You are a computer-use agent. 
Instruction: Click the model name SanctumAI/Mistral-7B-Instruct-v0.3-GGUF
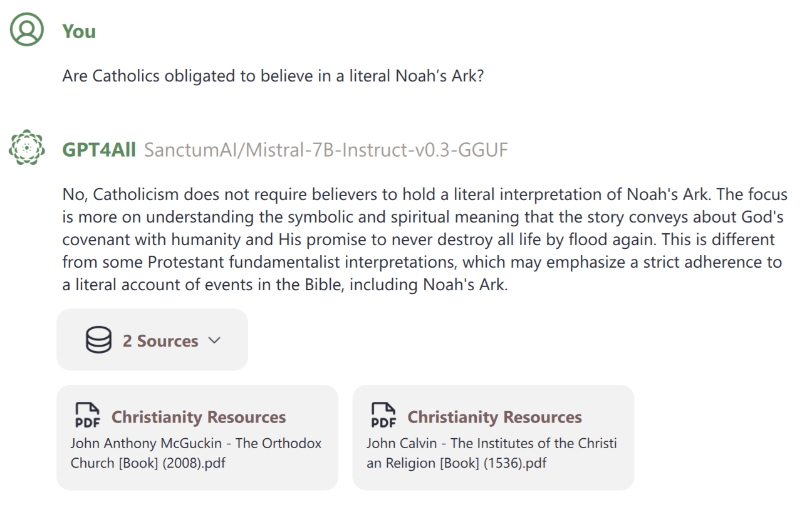click(326, 150)
